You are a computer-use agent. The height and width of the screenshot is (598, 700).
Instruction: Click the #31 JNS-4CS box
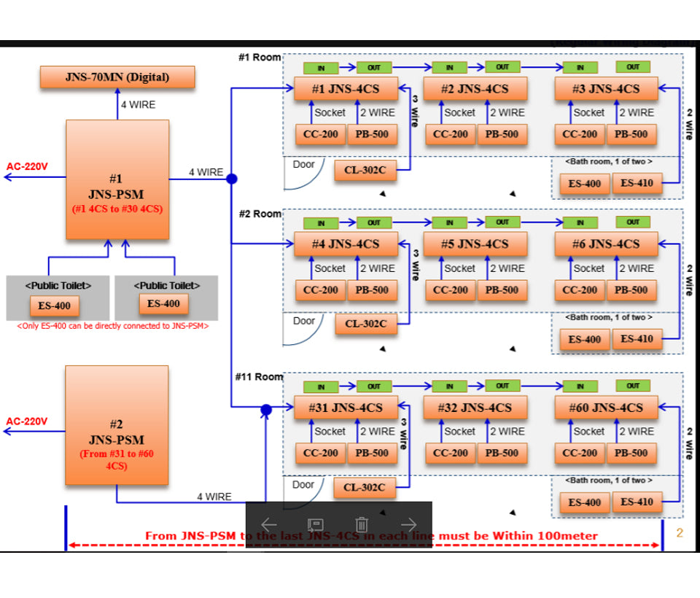346,408
